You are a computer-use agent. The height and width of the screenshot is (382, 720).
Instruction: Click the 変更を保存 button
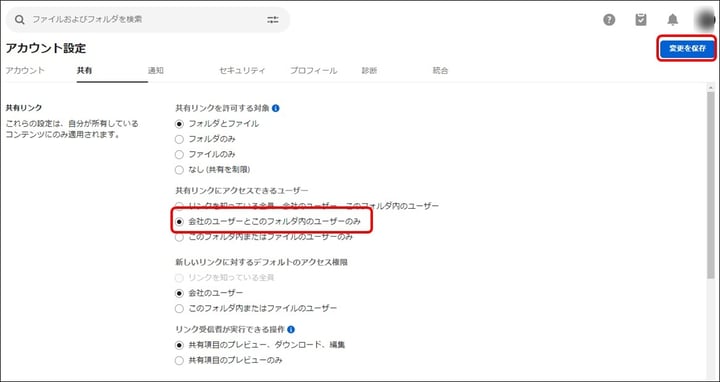[x=687, y=49]
